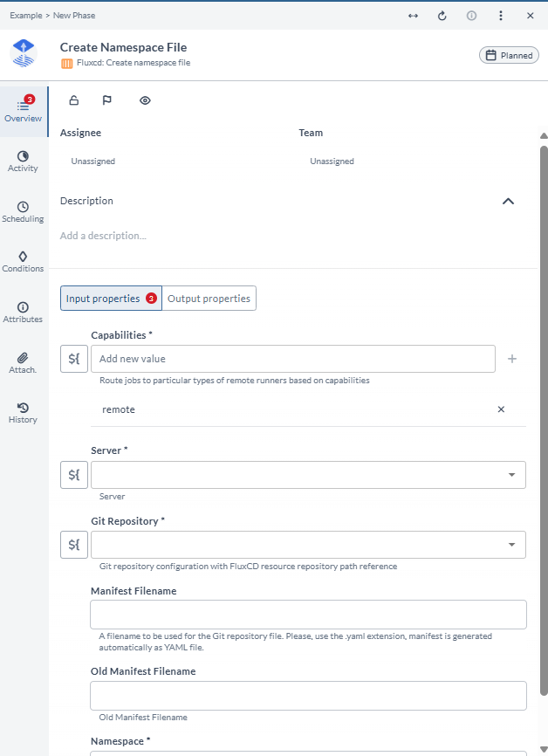Click Unassigned under Assignee
This screenshot has height=756, width=548.
93,161
